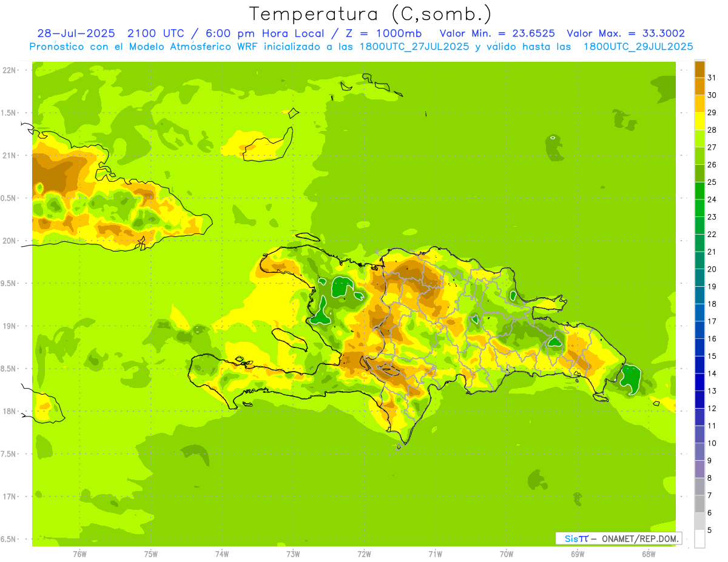728x562 pixels.
Task: Pick legend swatch between 26 and 27
Action: point(699,156)
